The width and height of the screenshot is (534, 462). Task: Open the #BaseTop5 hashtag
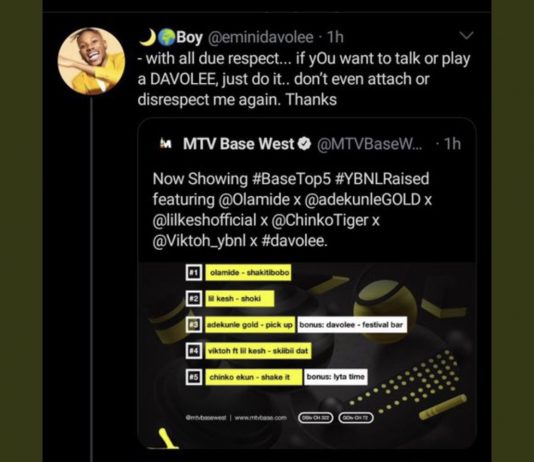pyautogui.click(x=292, y=179)
